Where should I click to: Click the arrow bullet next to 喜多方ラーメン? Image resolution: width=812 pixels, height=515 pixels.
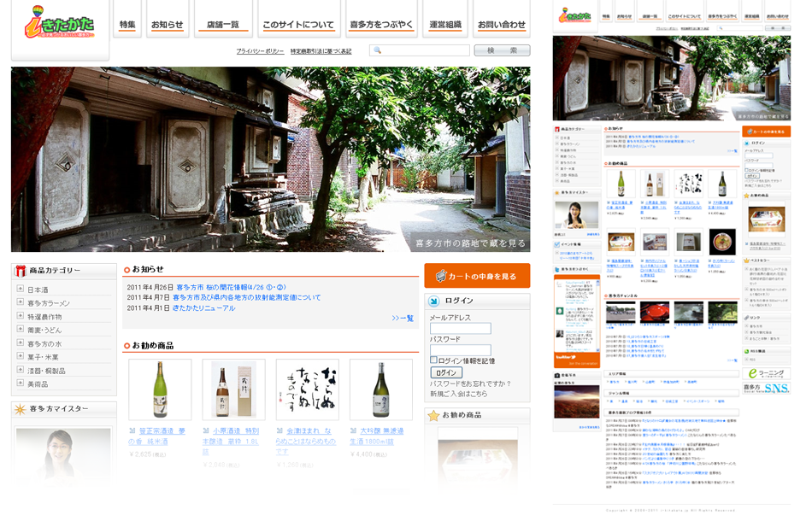tap(21, 302)
